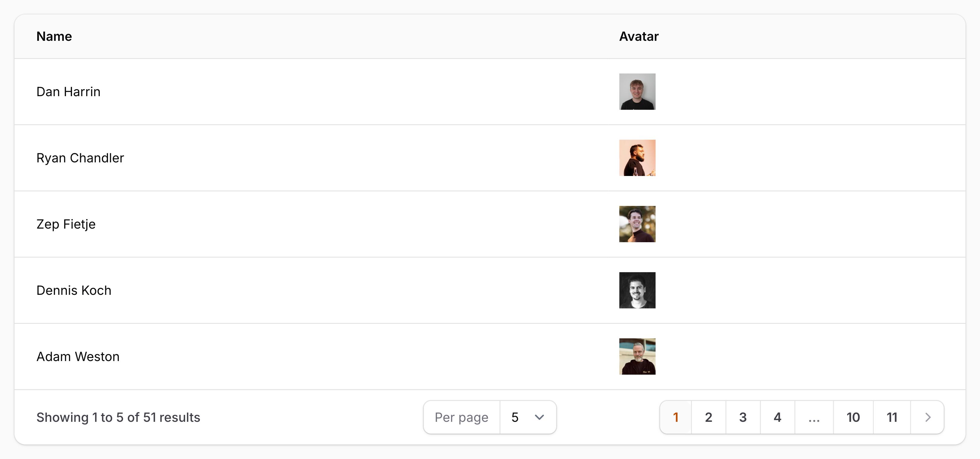Click the Avatar column header
The image size is (980, 459).
click(x=639, y=37)
